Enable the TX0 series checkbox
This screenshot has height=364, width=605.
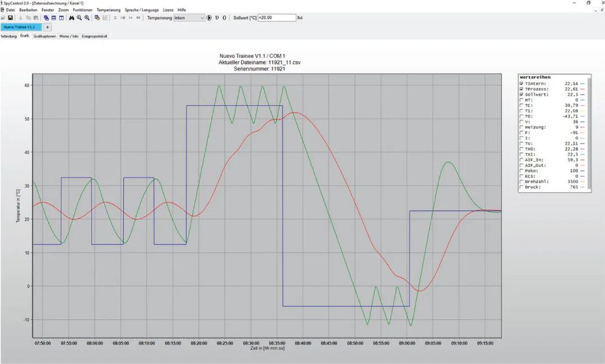pyautogui.click(x=522, y=149)
